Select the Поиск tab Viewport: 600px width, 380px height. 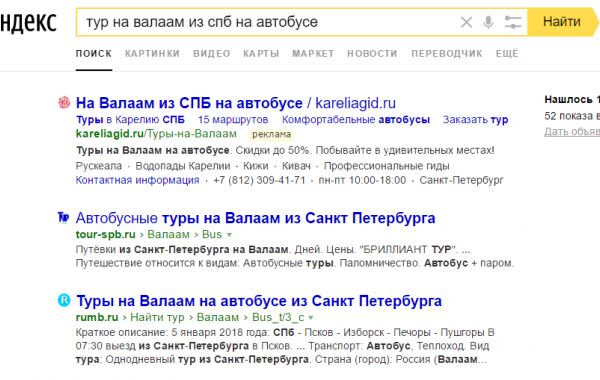tap(94, 54)
